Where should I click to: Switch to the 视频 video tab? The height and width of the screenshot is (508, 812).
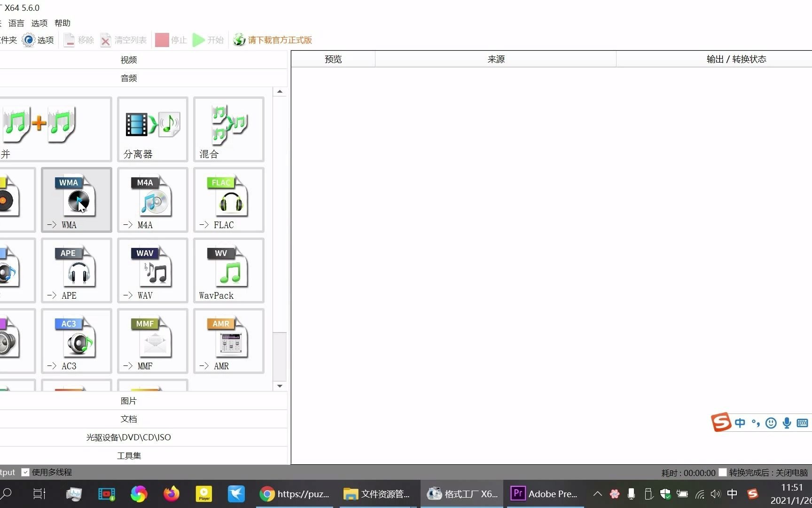pos(128,60)
